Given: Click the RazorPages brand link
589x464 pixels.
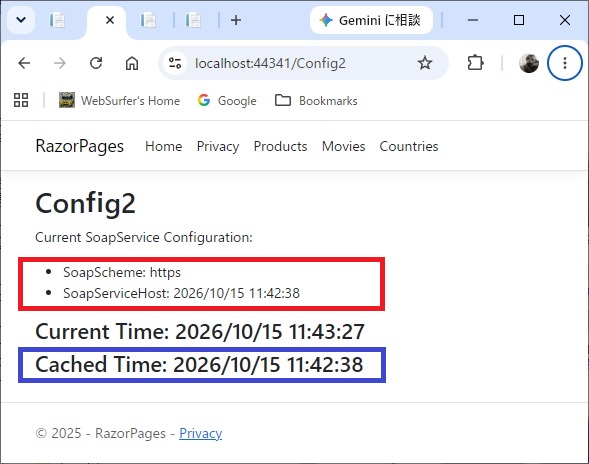Looking at the screenshot, I should pyautogui.click(x=80, y=146).
